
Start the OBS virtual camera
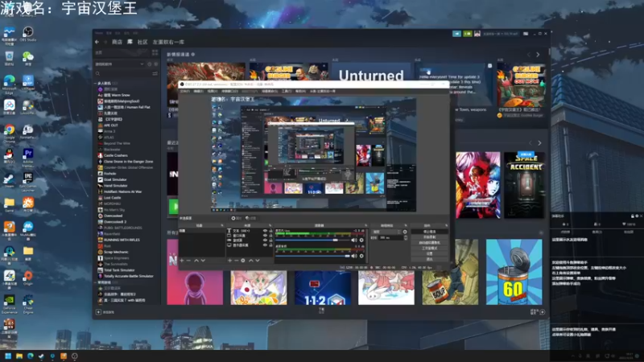click(429, 243)
